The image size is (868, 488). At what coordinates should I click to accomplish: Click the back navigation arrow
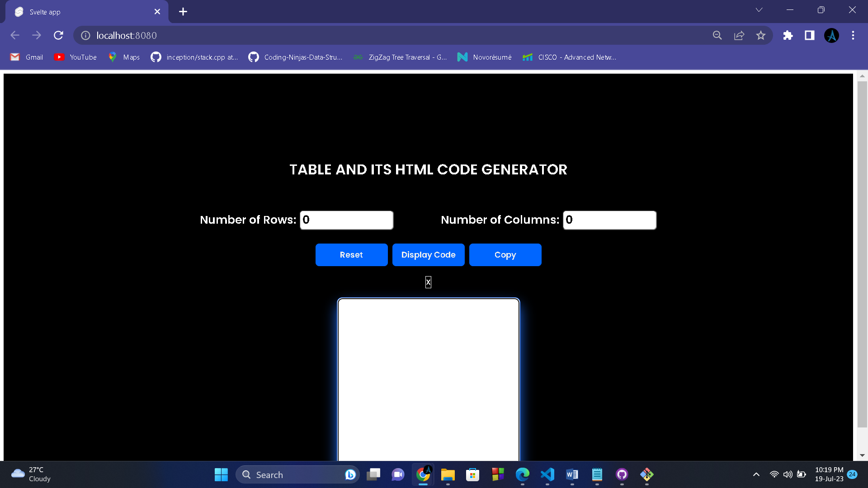click(x=15, y=35)
